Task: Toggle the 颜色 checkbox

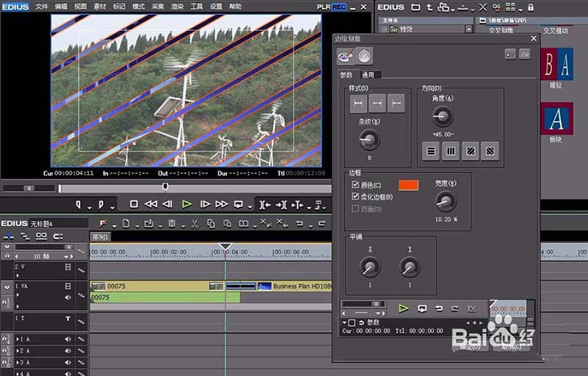Action: [x=355, y=184]
